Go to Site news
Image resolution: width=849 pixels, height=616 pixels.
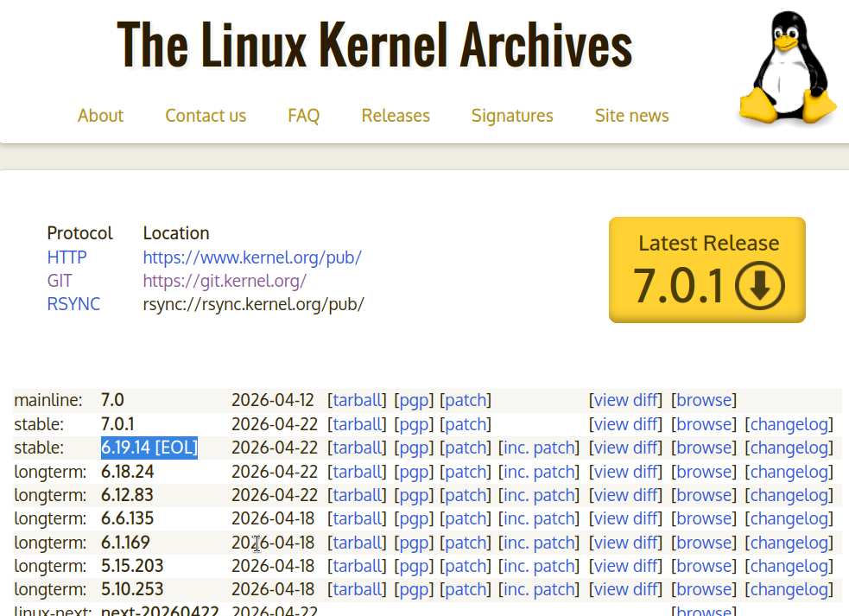[x=631, y=116]
